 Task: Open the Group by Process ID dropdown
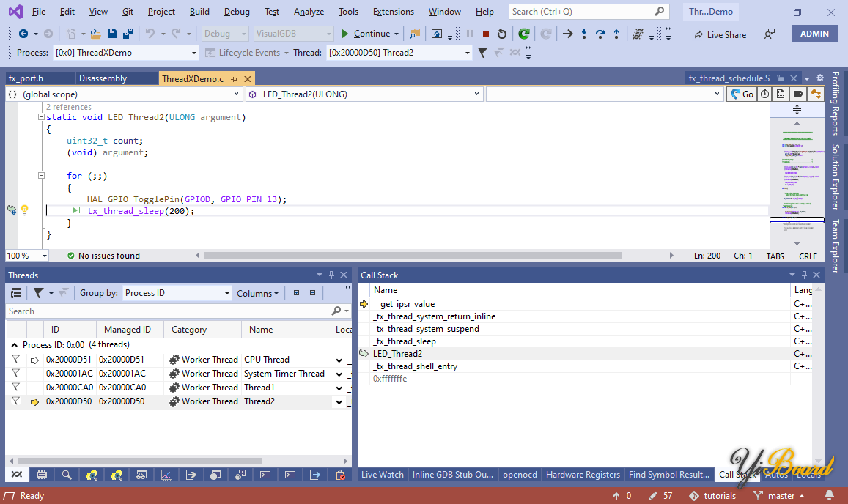(x=226, y=293)
